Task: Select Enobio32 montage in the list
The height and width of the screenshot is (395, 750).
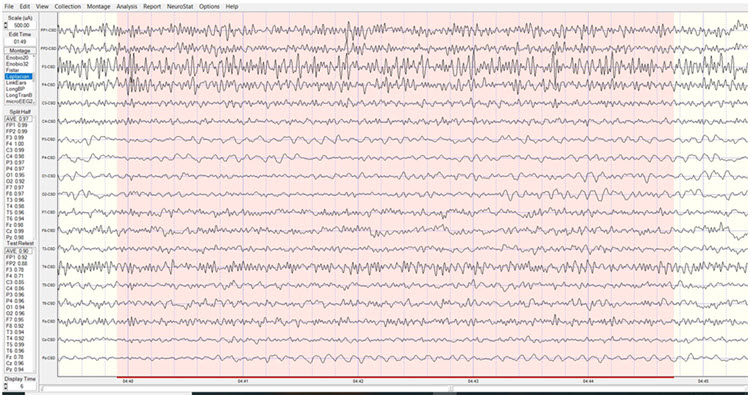Action: (17, 64)
